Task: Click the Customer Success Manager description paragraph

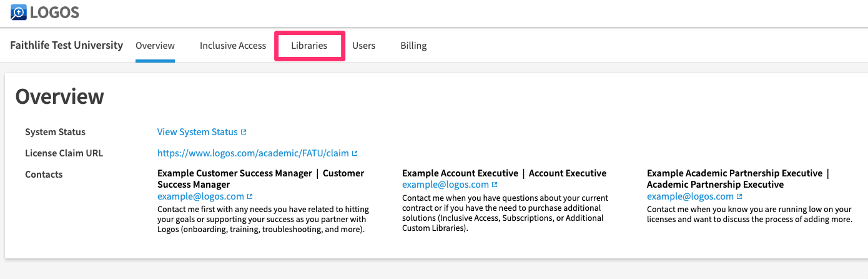Action: coord(262,220)
